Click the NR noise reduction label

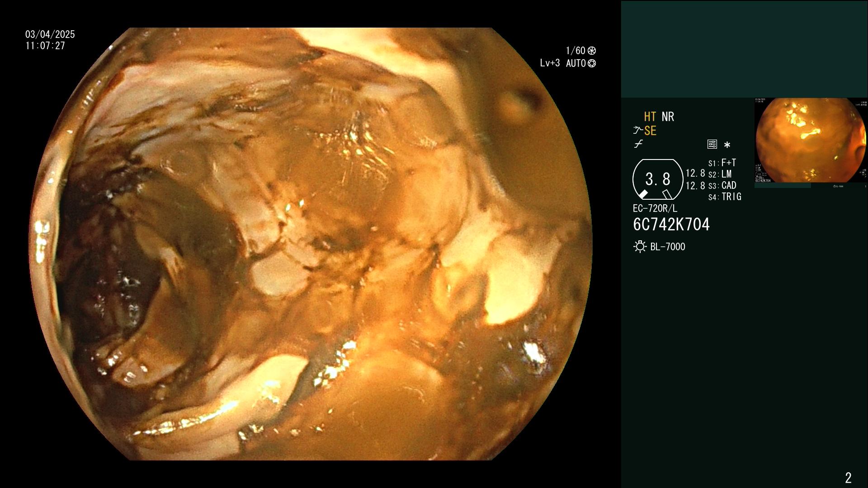(668, 117)
